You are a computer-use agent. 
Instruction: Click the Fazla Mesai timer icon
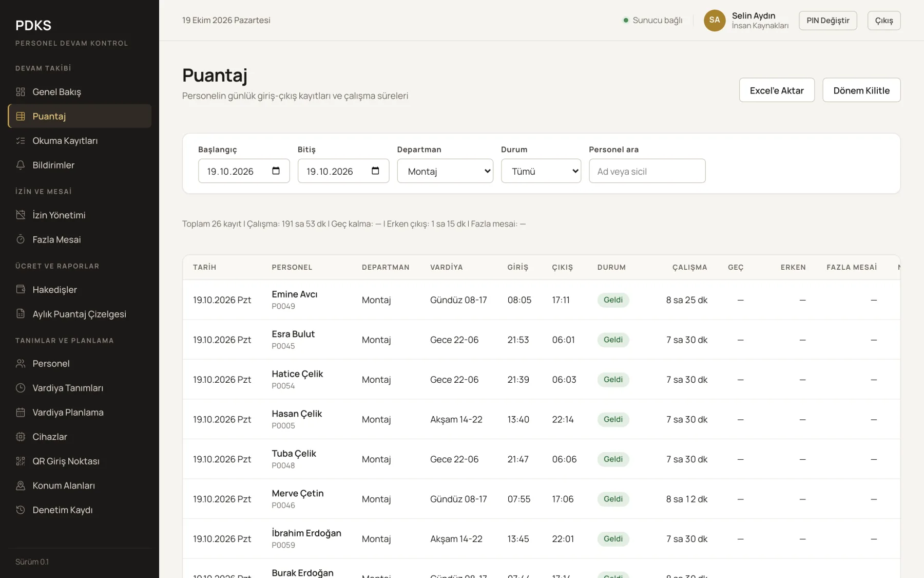[21, 239]
